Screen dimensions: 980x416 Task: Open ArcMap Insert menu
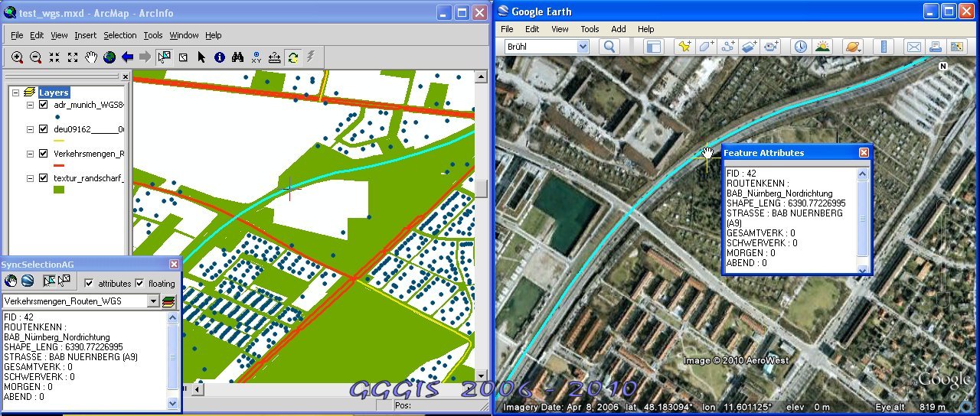pos(85,35)
